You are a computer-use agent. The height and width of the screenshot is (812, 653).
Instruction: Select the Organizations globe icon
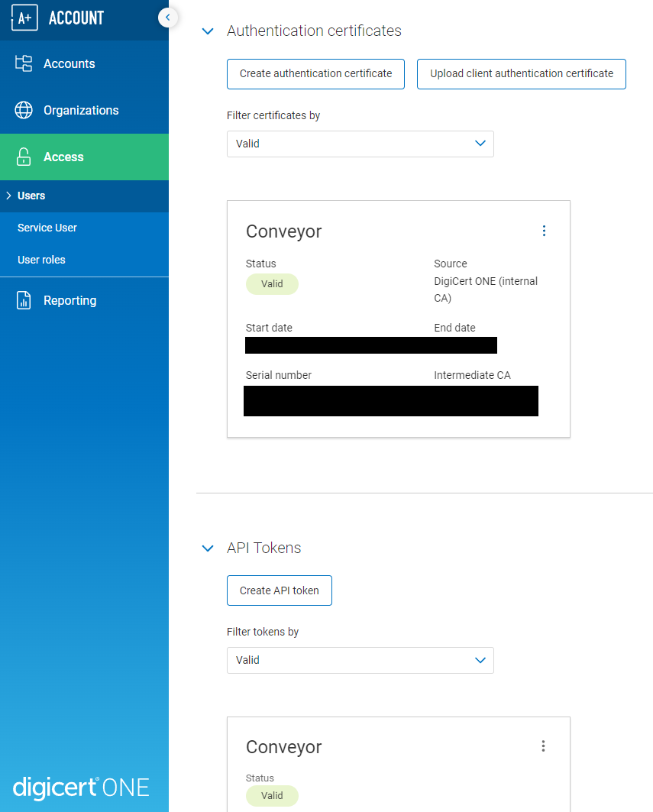pyautogui.click(x=24, y=110)
